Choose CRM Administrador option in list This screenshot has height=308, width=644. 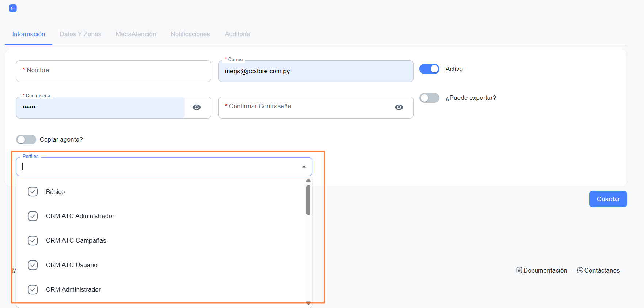point(73,289)
